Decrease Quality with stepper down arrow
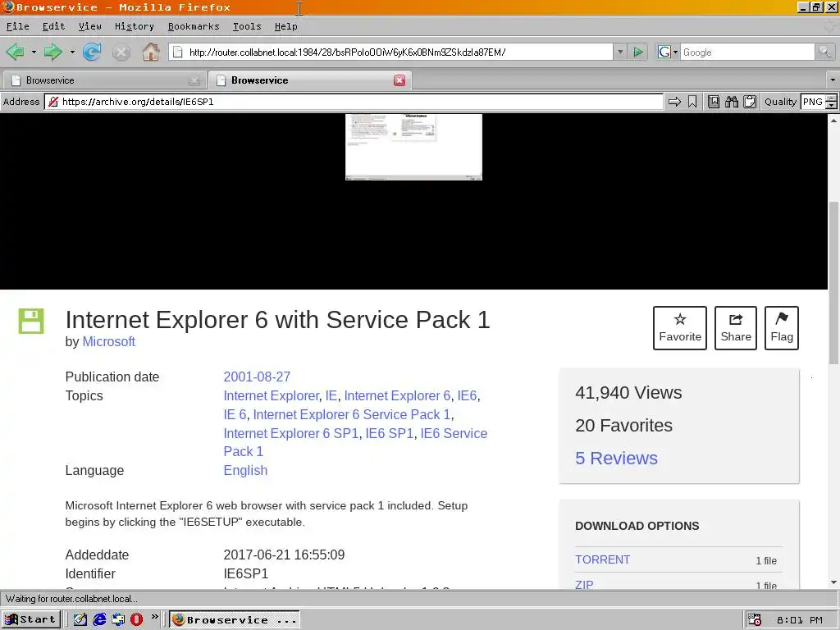840x630 pixels. click(x=831, y=106)
